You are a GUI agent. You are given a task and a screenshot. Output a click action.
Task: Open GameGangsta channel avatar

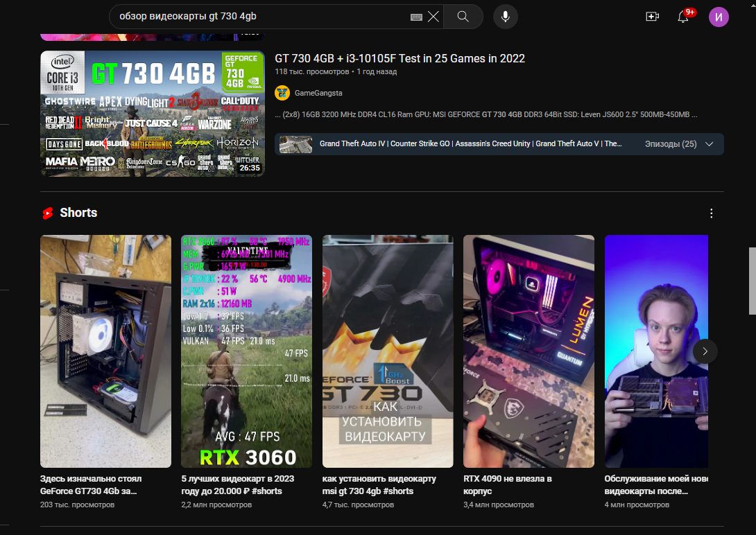click(282, 93)
